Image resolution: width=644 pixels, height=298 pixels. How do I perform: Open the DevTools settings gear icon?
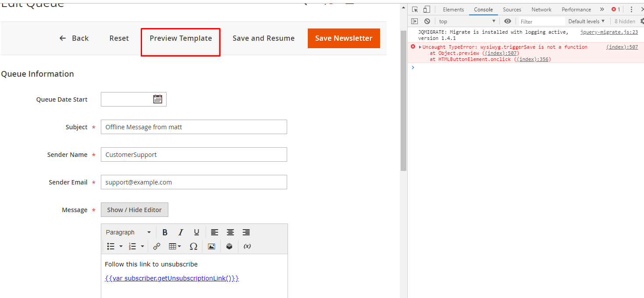642,21
